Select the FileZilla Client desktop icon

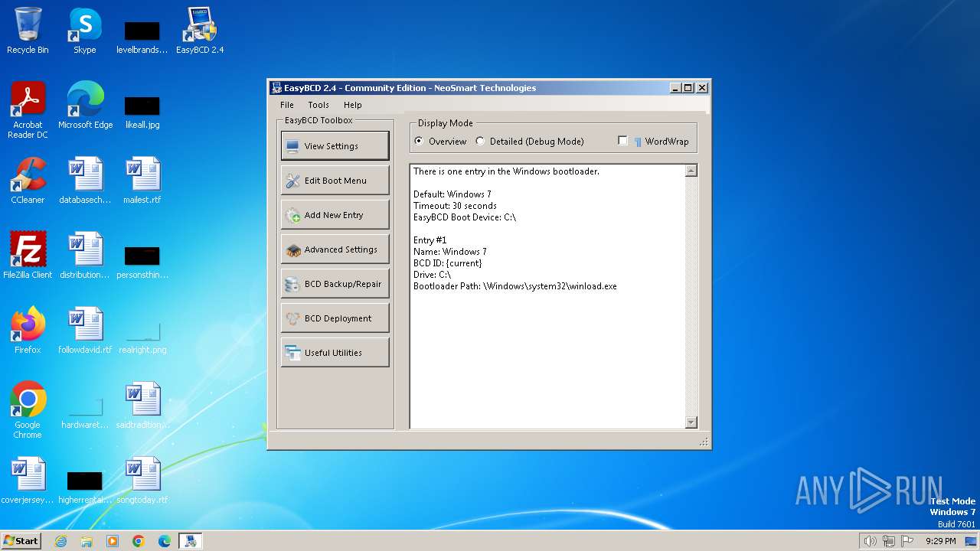click(28, 256)
